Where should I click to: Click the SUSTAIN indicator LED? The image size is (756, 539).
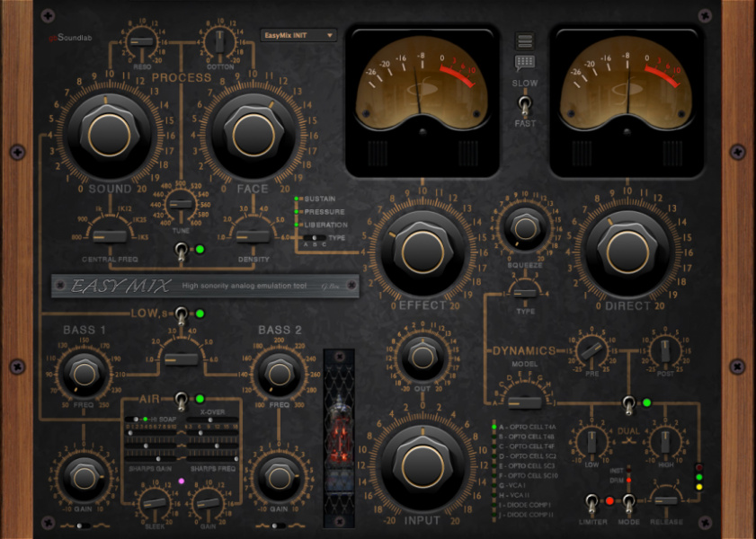[x=297, y=199]
